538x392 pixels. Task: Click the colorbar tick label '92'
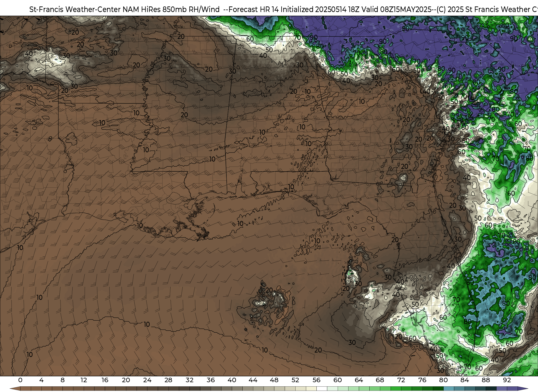507,380
